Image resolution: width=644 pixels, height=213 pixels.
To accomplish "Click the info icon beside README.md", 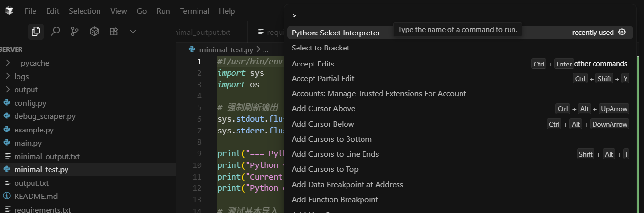I will coord(7,197).
